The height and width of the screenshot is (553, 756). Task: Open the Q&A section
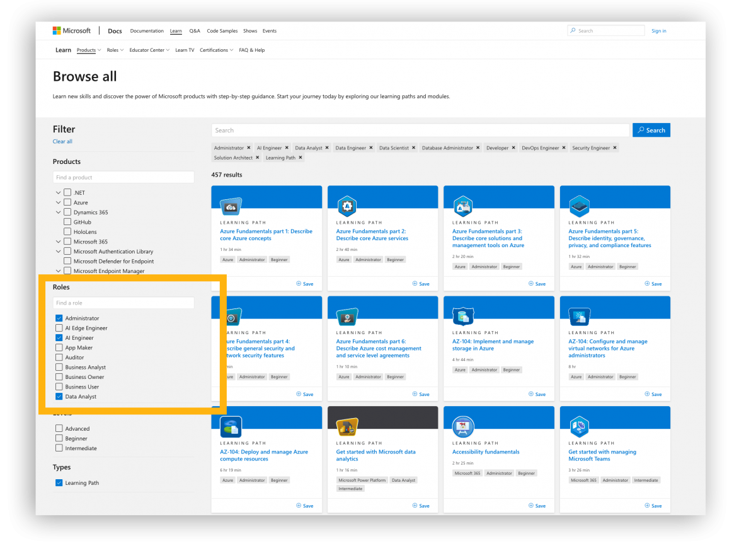195,31
